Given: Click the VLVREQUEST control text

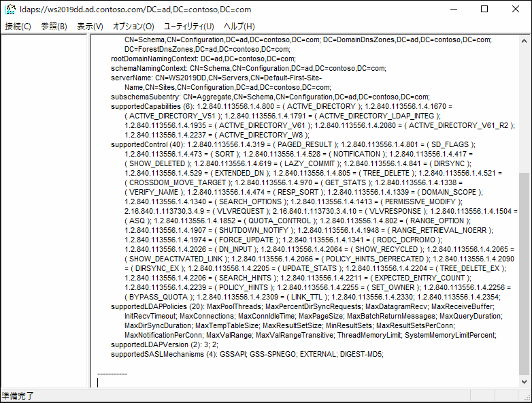Looking at the screenshot, I should coord(240,211).
